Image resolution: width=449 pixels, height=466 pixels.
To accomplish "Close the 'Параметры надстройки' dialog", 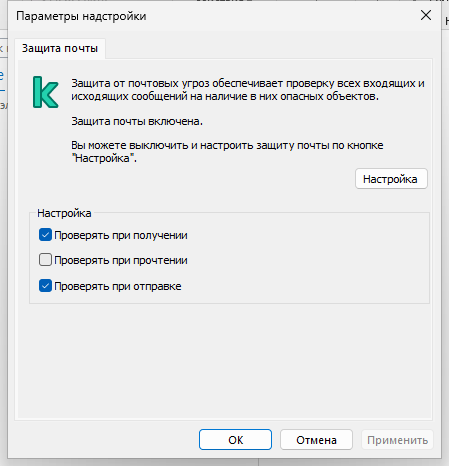I will tap(426, 15).
